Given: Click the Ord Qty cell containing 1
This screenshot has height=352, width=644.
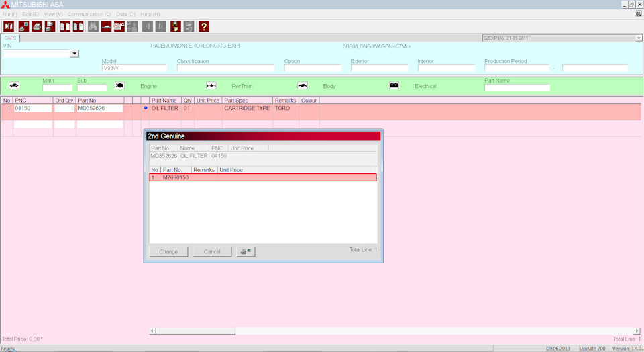Looking at the screenshot, I should click(64, 109).
